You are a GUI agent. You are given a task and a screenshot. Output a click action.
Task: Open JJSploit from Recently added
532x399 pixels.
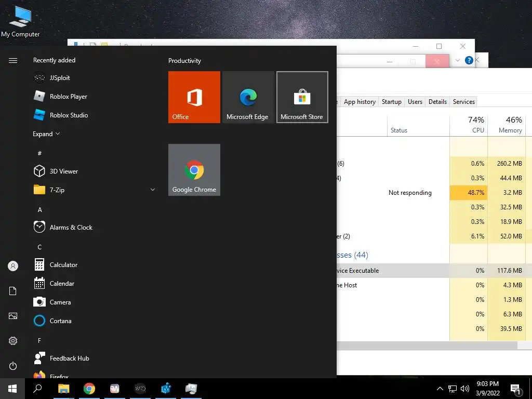(95, 78)
